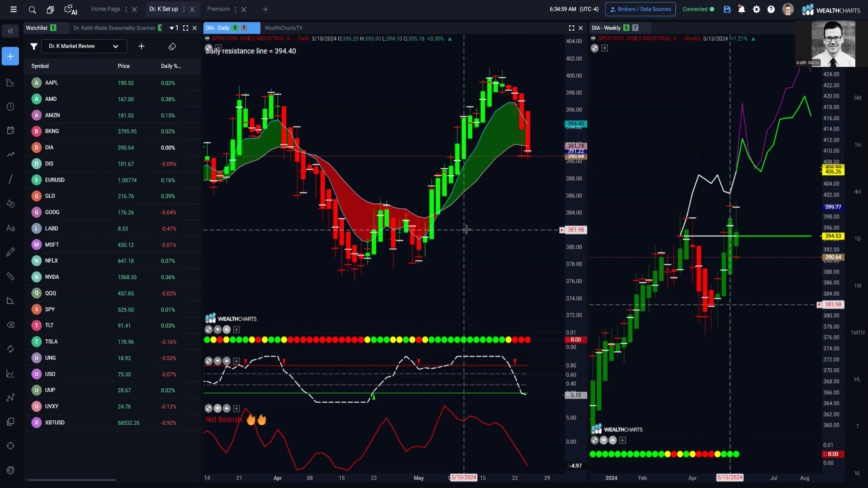Image resolution: width=868 pixels, height=488 pixels.
Task: Toggle visibility of Net Bearish indicator pane
Action: pos(208,408)
